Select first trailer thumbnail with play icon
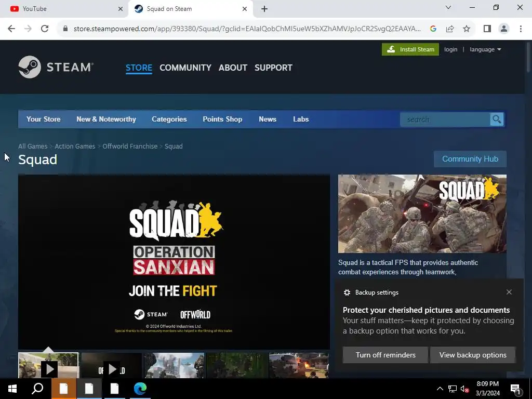The width and height of the screenshot is (532, 399). point(48,365)
